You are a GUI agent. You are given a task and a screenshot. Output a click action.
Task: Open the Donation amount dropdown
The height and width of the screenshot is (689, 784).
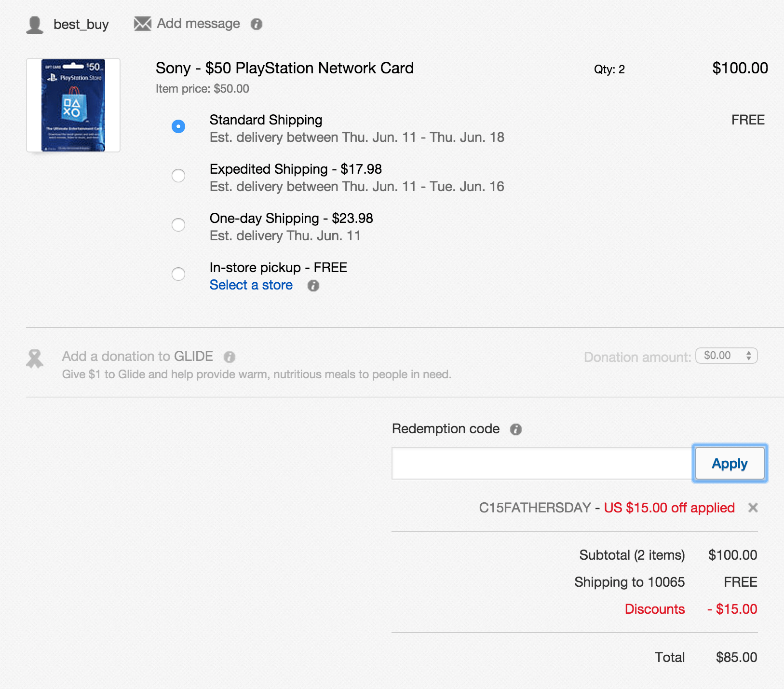pos(727,356)
